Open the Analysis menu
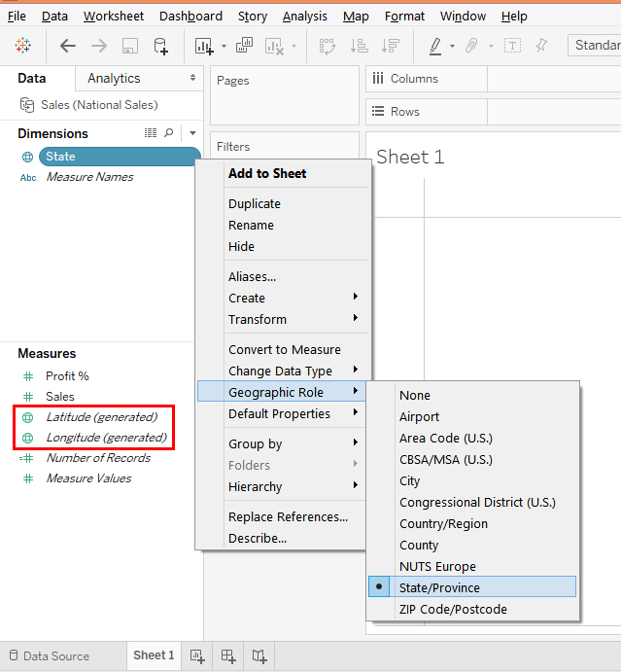 [304, 17]
